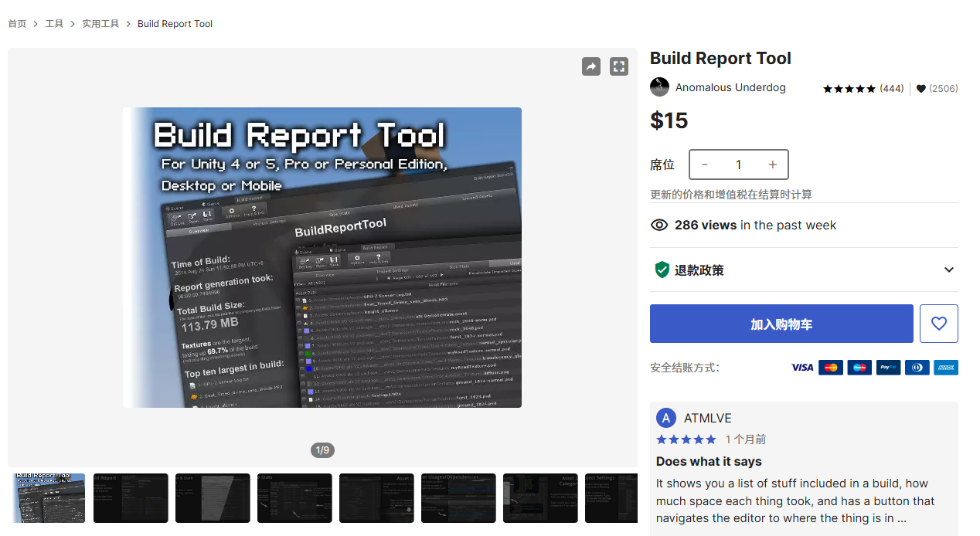The image size is (980, 536).
Task: Select the first thumbnail, Build Report Tool cover
Action: tap(49, 498)
